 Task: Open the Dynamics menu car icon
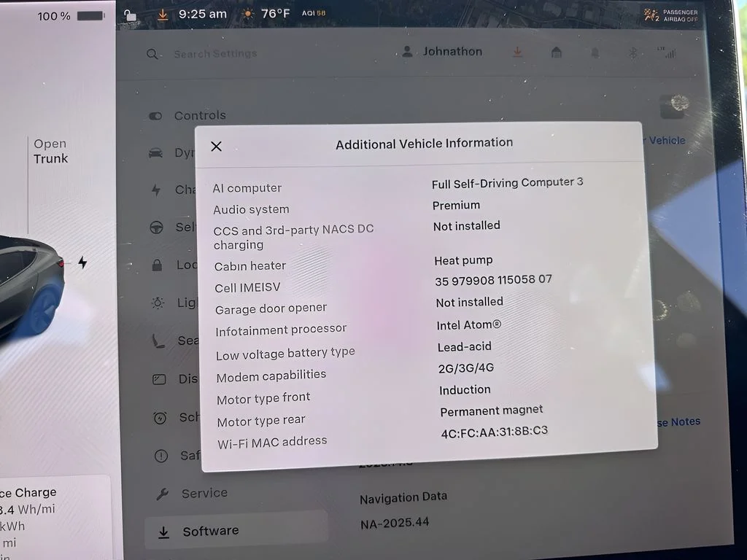pyautogui.click(x=156, y=153)
